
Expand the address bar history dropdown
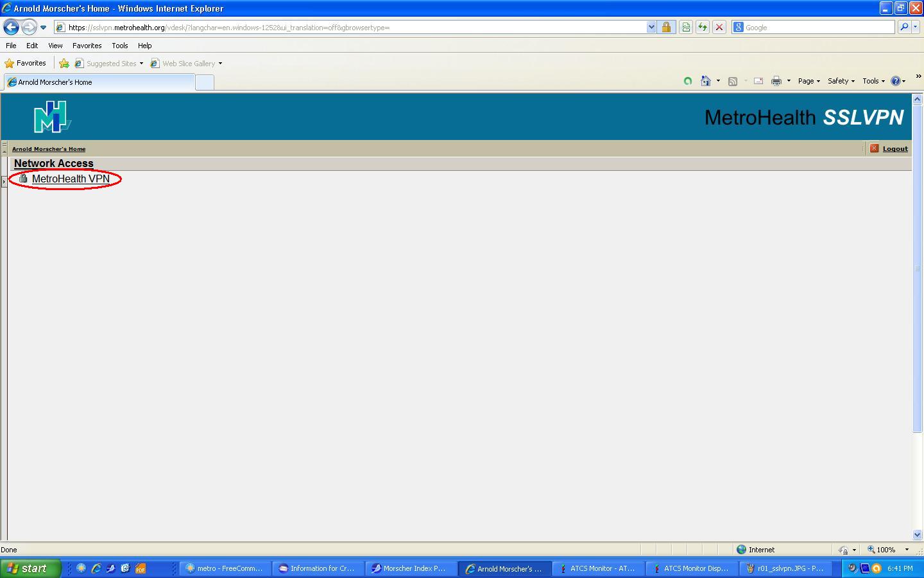click(x=651, y=27)
